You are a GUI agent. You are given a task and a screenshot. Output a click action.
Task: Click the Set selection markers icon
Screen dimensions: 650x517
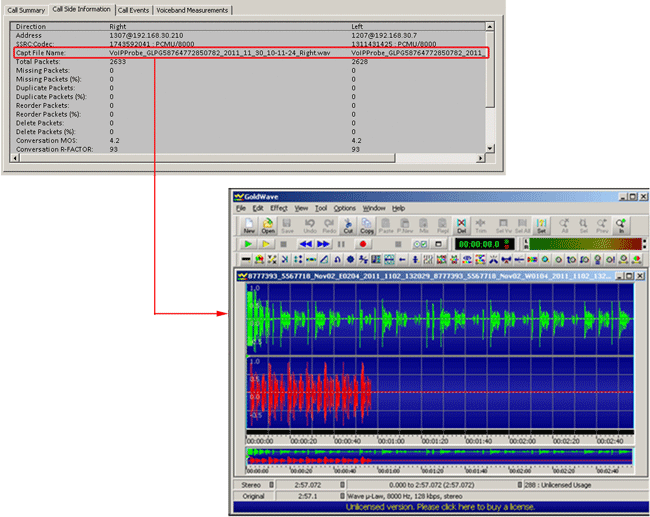541,226
